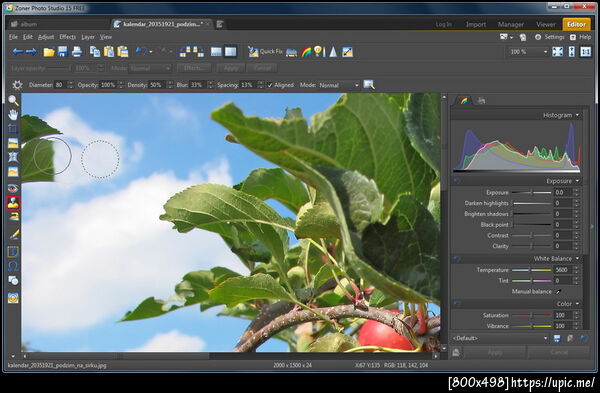Select the Shapes tool

(x=13, y=280)
